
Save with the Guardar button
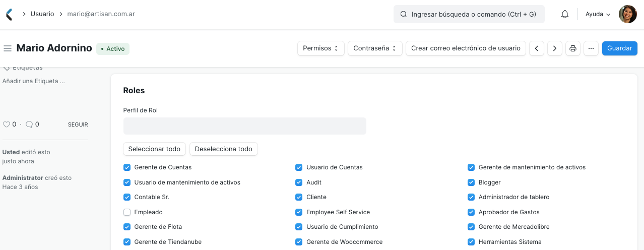tap(620, 48)
